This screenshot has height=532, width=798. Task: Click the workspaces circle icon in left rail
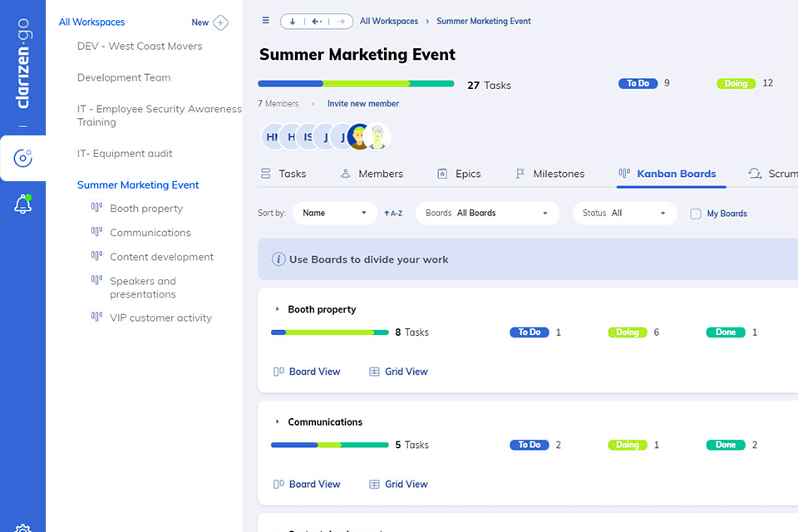point(23,158)
